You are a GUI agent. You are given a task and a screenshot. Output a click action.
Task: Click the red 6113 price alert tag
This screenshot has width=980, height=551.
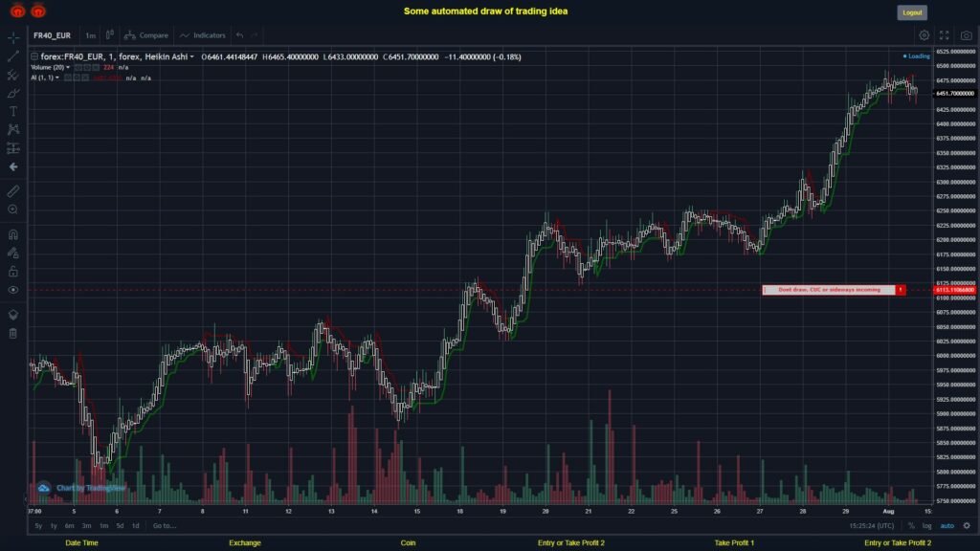(x=954, y=290)
